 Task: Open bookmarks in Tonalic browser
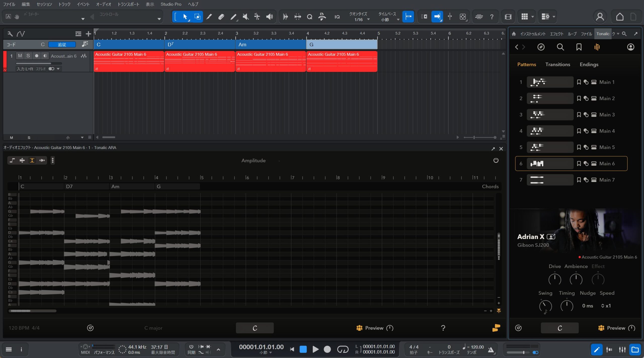(579, 47)
